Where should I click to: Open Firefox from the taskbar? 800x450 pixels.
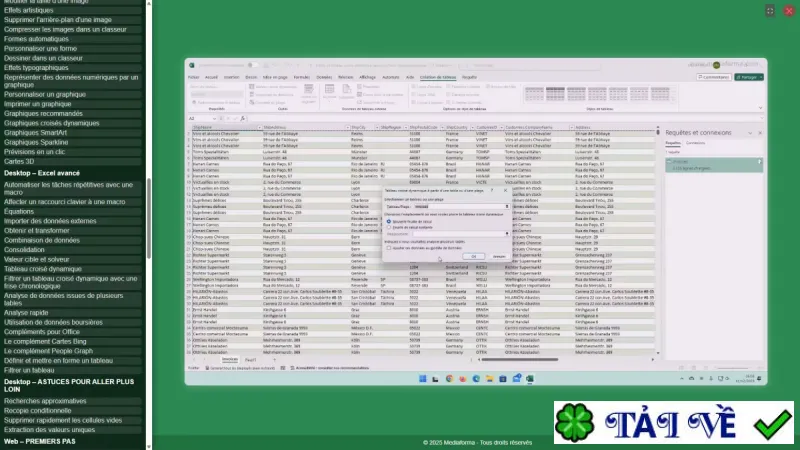(462, 379)
